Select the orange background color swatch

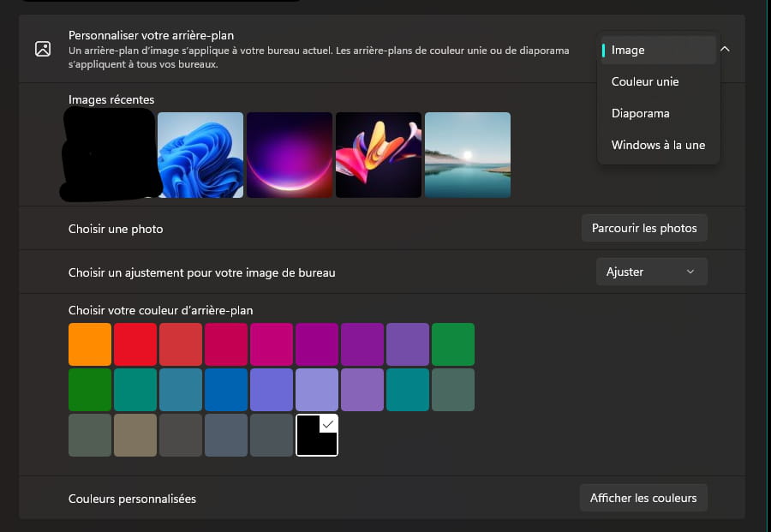point(90,344)
